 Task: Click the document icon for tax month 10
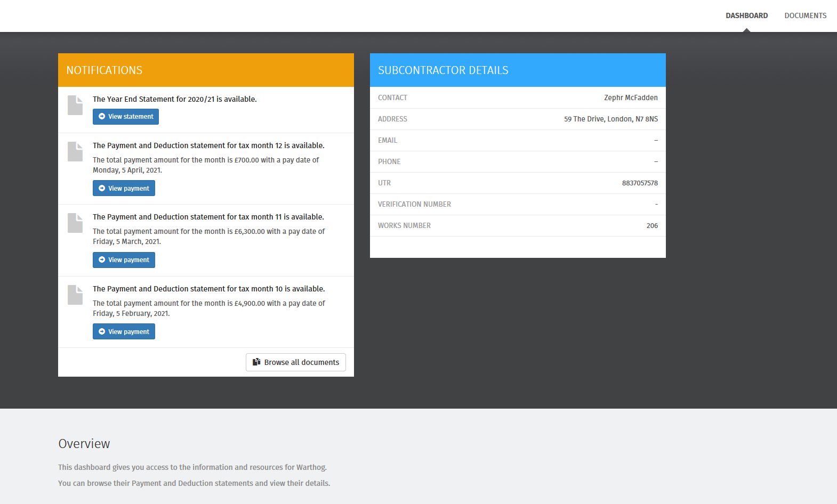(x=75, y=295)
